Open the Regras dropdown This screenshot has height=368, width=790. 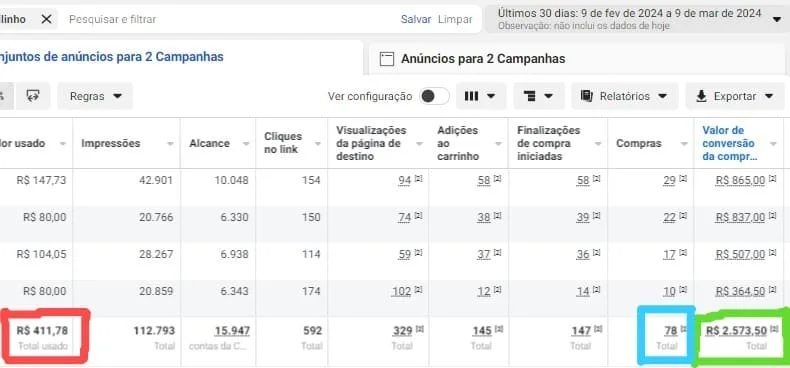coord(95,96)
